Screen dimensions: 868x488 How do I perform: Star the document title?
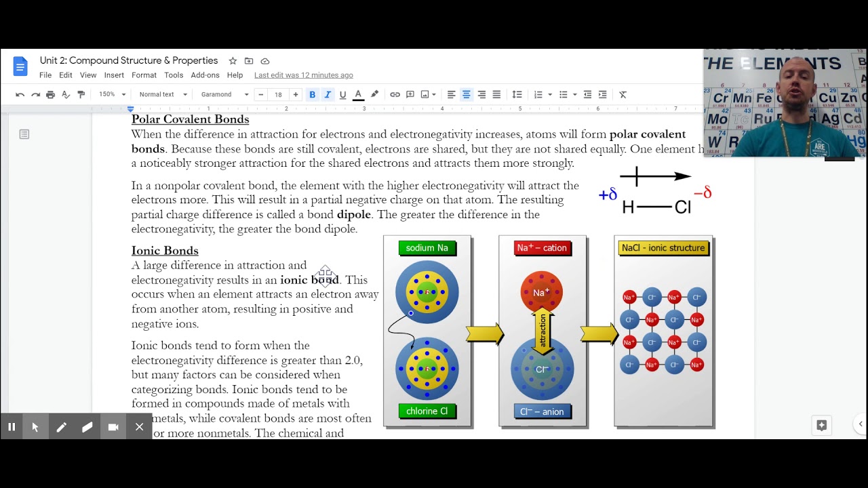(x=233, y=61)
